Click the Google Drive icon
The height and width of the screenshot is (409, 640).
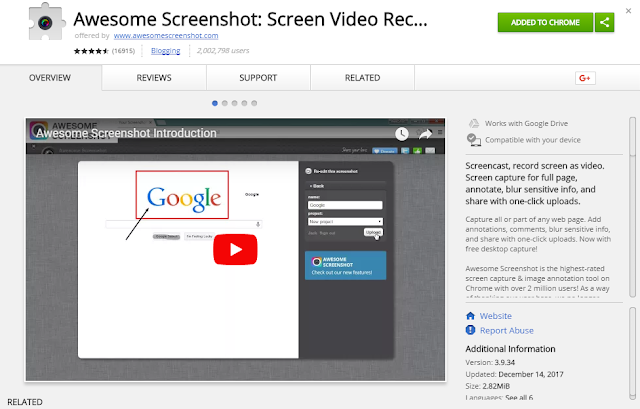(473, 123)
